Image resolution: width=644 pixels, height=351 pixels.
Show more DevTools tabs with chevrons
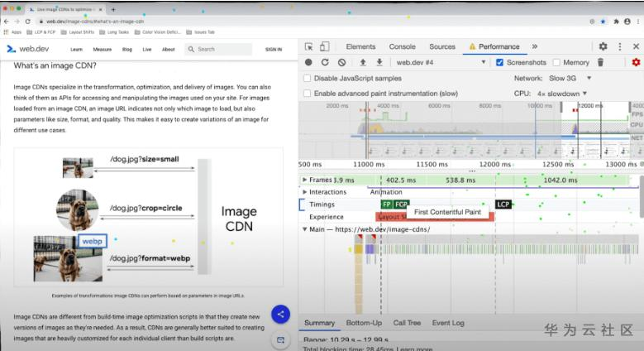pos(534,46)
